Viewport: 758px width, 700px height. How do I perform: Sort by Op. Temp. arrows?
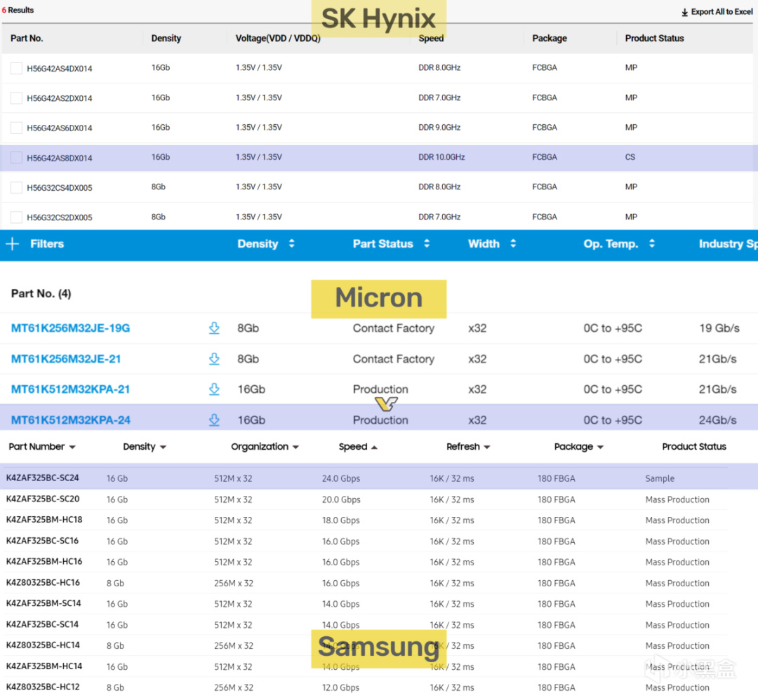point(651,244)
